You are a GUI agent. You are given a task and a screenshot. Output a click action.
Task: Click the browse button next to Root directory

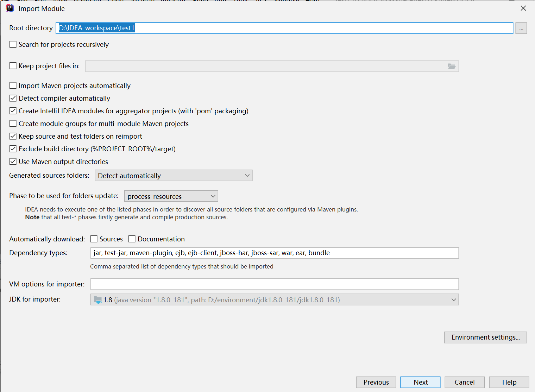521,28
